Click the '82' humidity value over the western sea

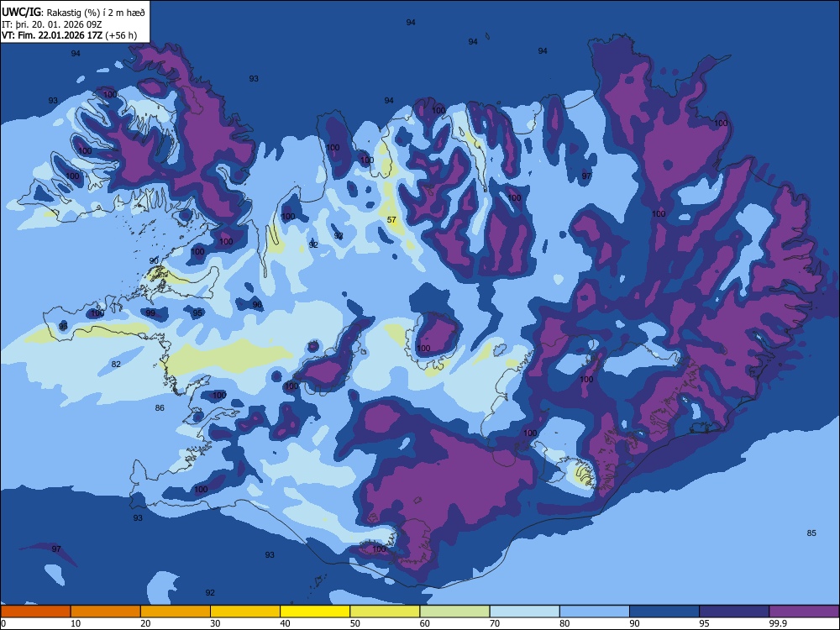click(116, 365)
